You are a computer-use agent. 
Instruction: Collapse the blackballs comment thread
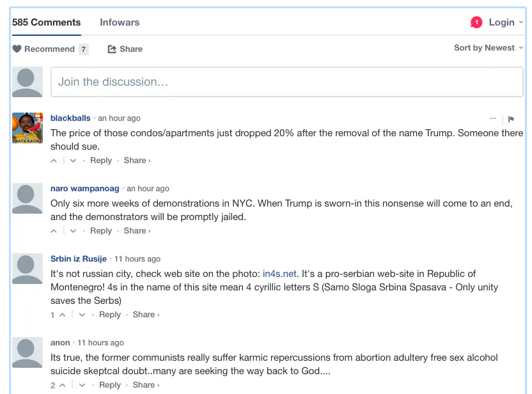[x=493, y=119]
